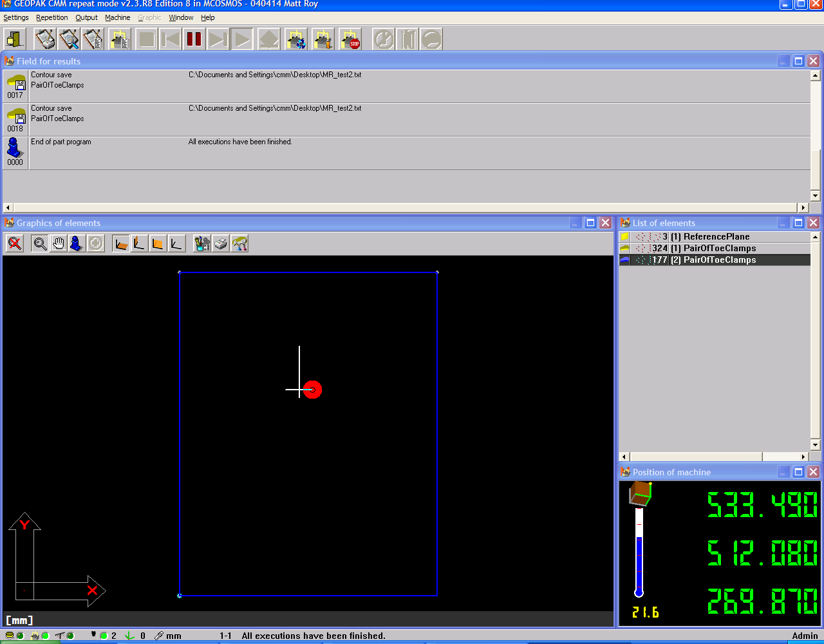
Task: Click the Field for results horizontal scroll left arrow
Action: click(8, 207)
